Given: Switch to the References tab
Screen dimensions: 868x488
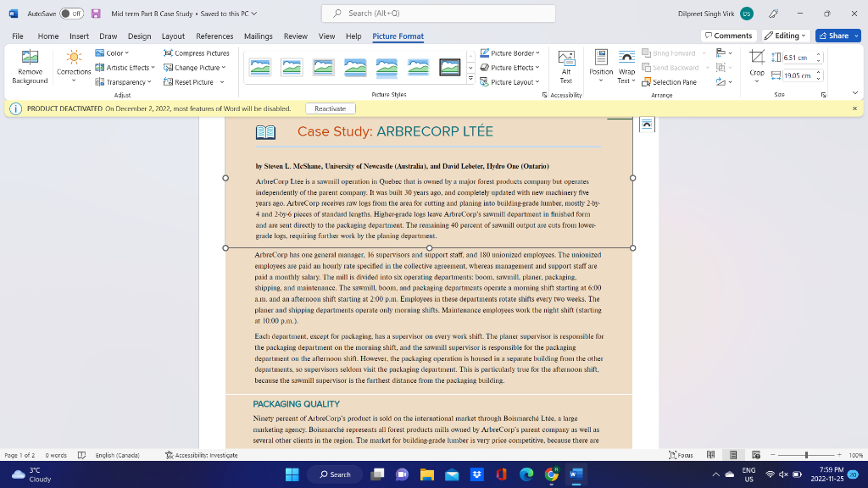Looking at the screenshot, I should point(214,36).
